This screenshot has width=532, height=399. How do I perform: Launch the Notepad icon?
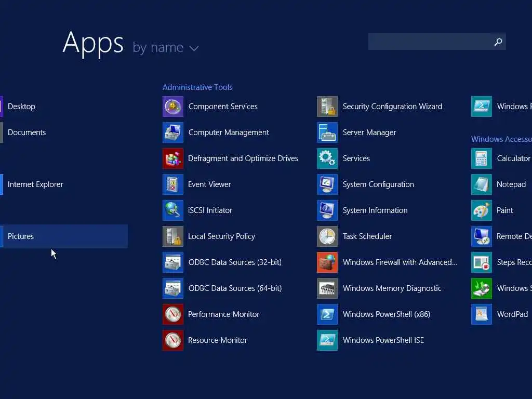coord(482,184)
